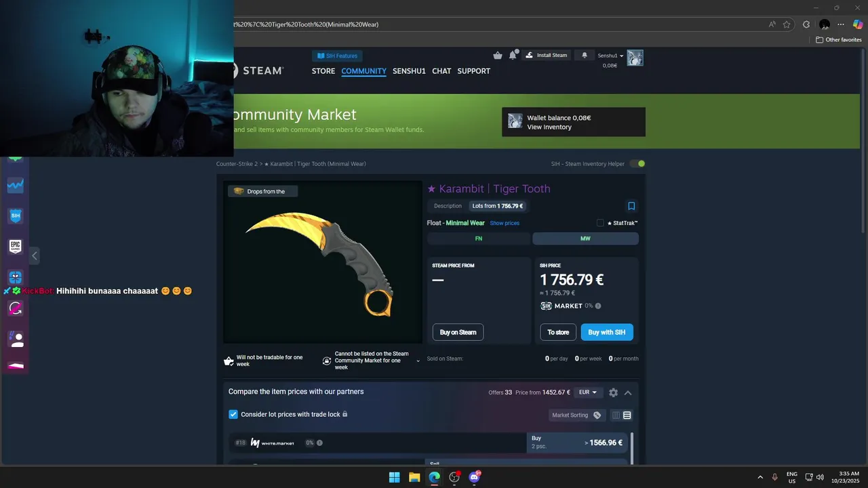
Task: Open the COMMUNITY menu
Action: tap(363, 71)
